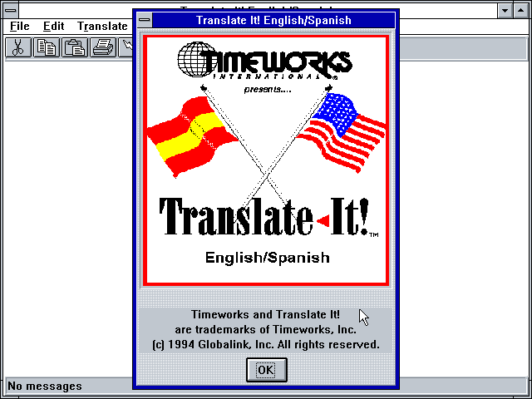Select the Cut scissors toolbar icon
Image resolution: width=532 pixels, height=399 pixels.
coord(18,47)
